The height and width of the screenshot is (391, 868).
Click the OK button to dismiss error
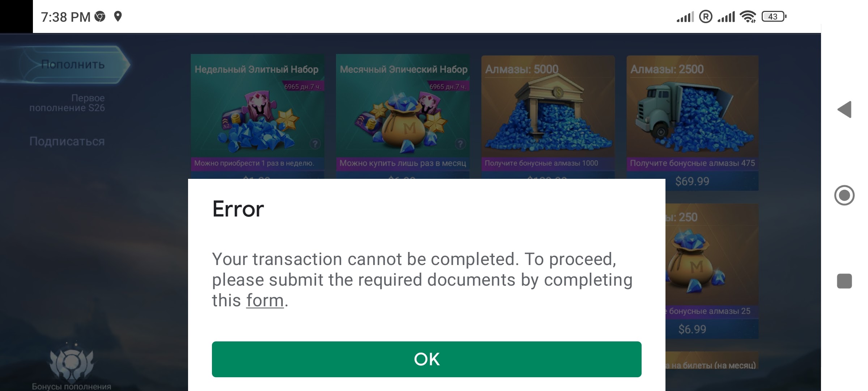427,360
